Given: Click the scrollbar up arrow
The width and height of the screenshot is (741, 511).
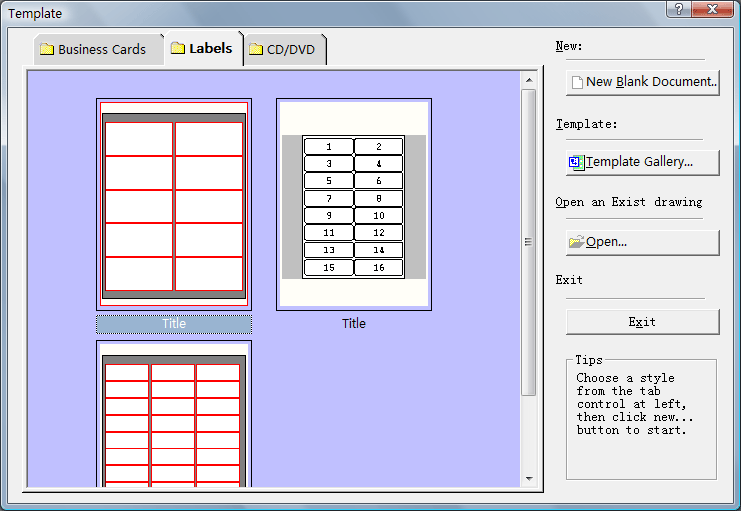Looking at the screenshot, I should (x=529, y=80).
